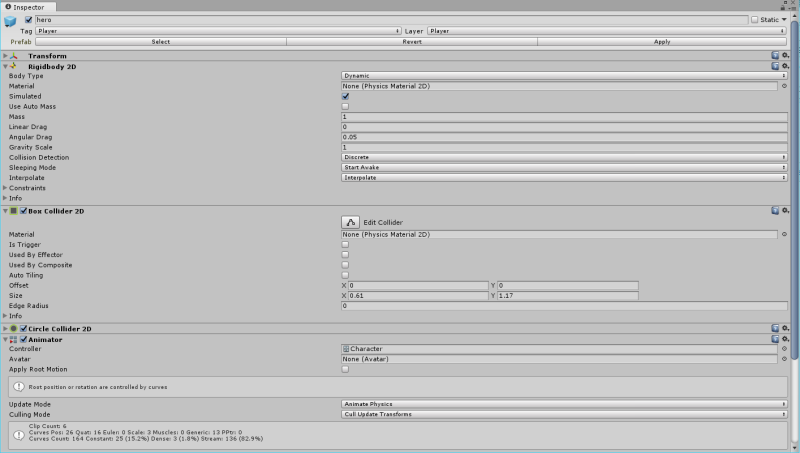Click the Angular Drag value field
Screen dimensions: 800x453
click(564, 137)
